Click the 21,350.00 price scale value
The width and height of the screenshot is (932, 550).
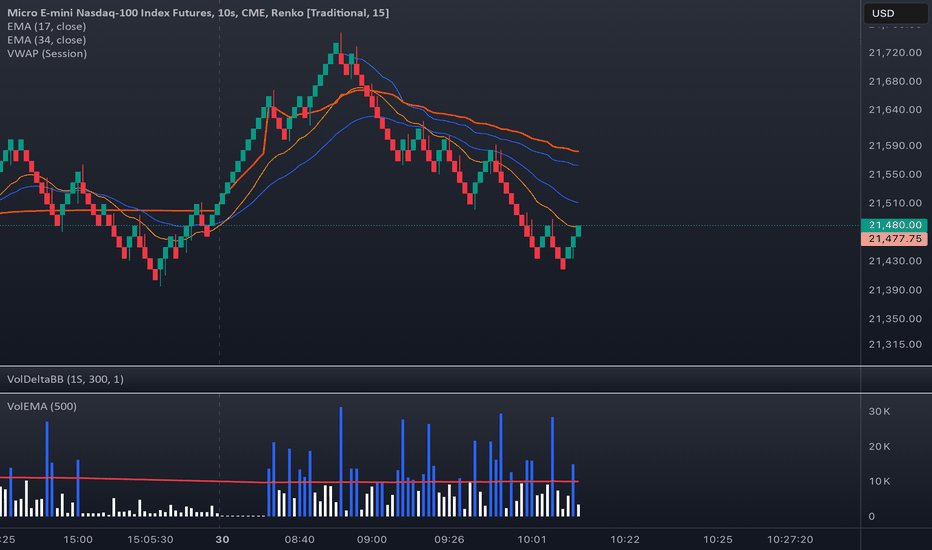895,319
